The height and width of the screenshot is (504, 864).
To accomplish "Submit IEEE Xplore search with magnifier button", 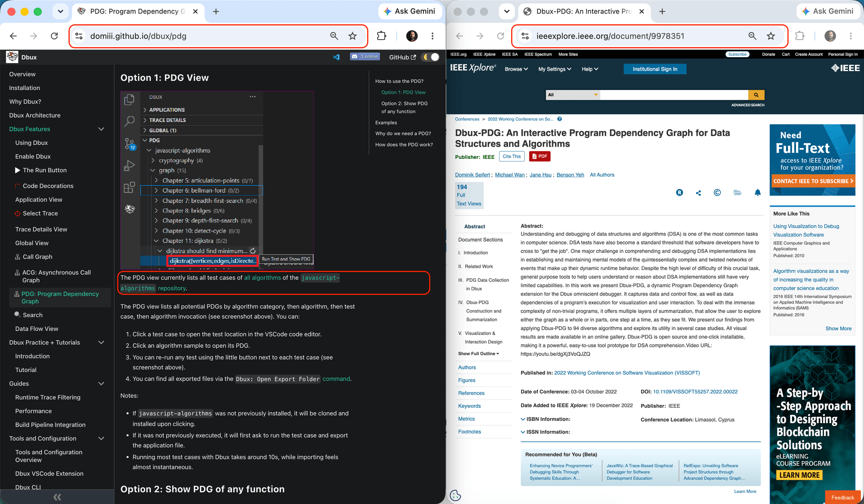I will [756, 95].
